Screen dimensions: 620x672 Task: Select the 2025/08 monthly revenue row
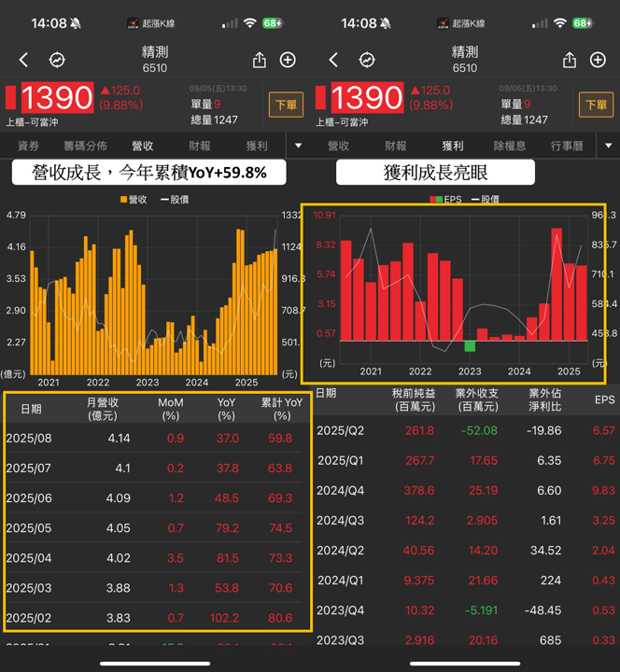(155, 439)
